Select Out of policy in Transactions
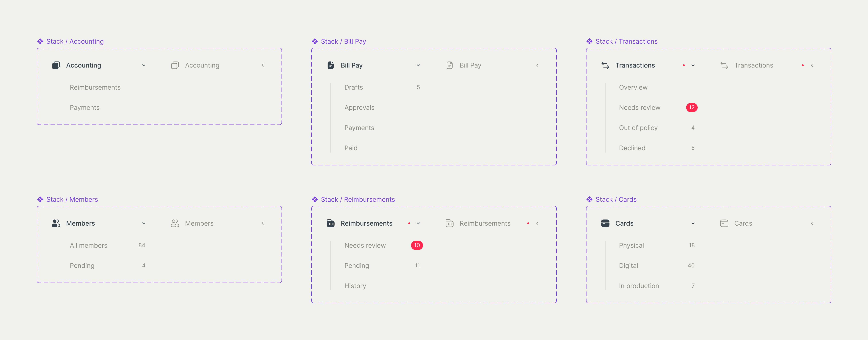Viewport: 868px width, 340px height. click(638, 128)
